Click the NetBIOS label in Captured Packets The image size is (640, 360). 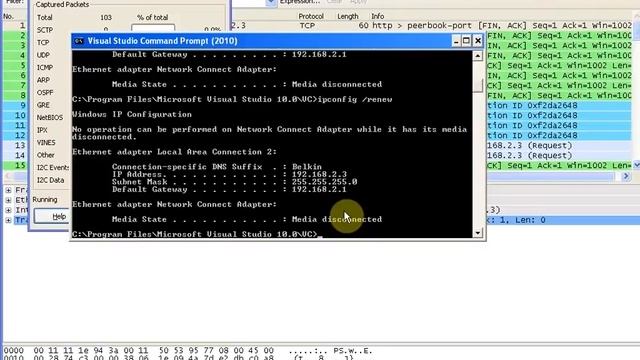[x=50, y=118]
